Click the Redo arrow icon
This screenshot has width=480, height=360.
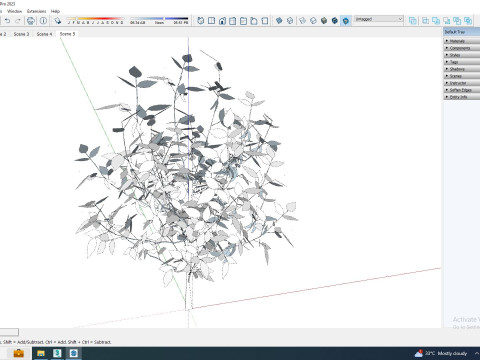click(18, 21)
